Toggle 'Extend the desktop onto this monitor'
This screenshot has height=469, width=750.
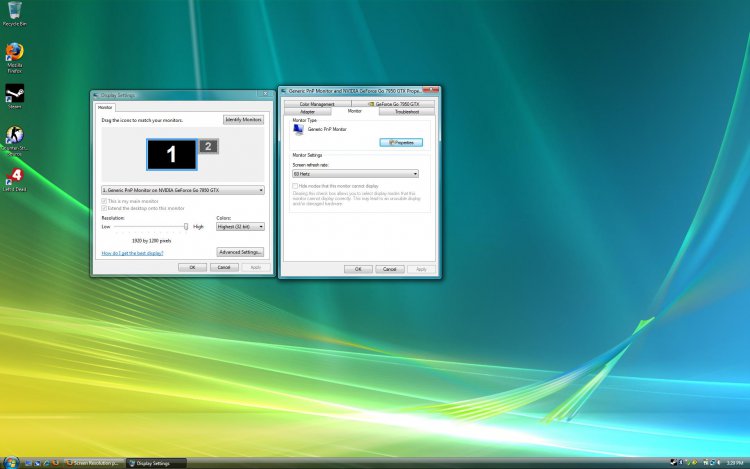[104, 208]
